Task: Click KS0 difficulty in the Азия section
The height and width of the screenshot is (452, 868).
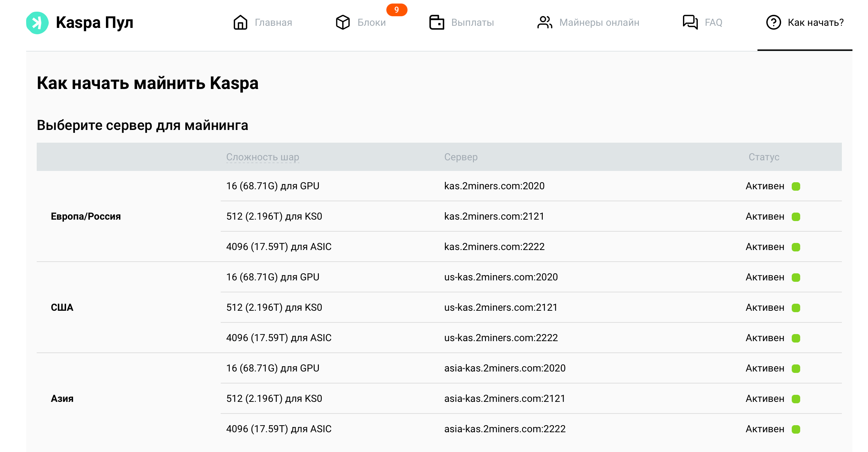Action: click(274, 399)
